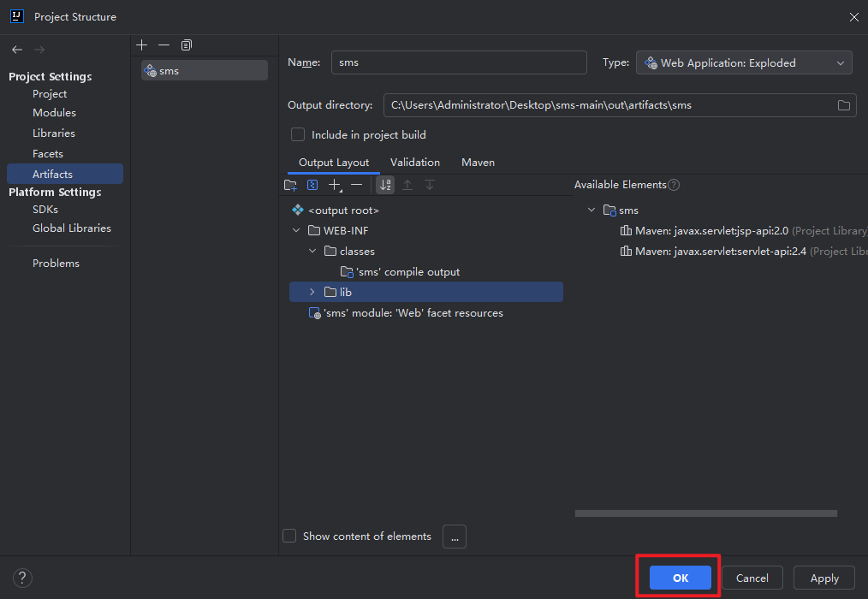
Task: Click the Back navigation arrow
Action: coord(17,50)
